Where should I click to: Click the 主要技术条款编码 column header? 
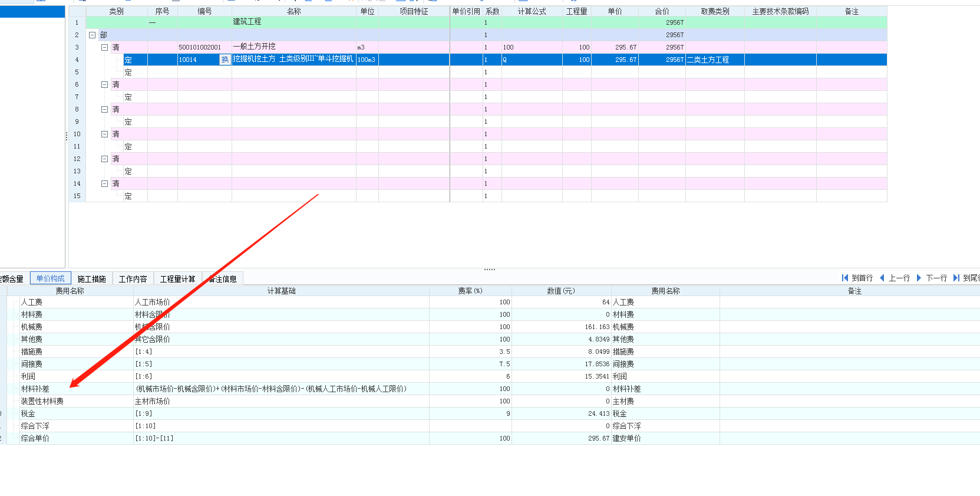click(780, 11)
